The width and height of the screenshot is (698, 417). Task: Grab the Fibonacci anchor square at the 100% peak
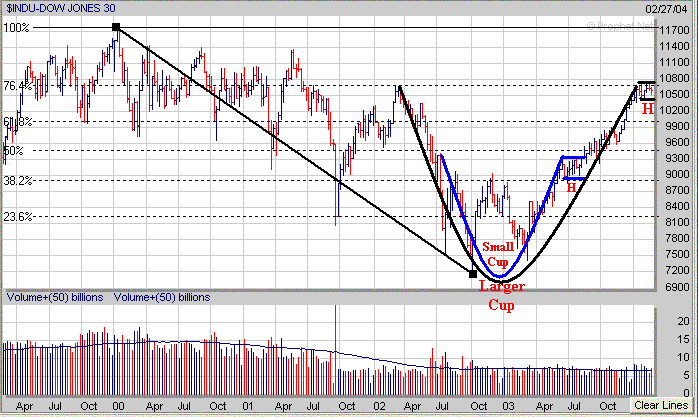[116, 27]
